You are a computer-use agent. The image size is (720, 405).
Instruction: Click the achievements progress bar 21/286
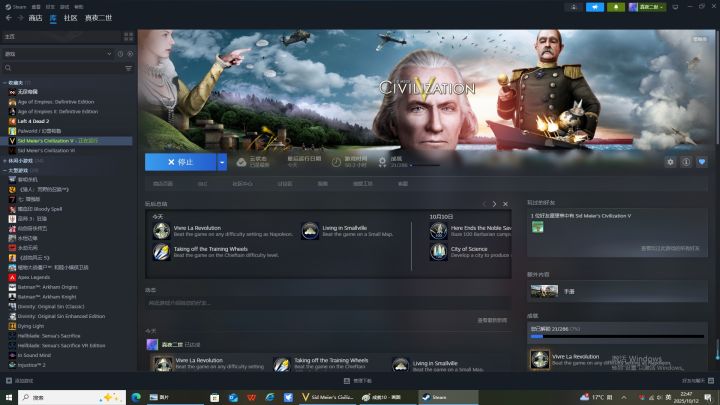(x=617, y=336)
